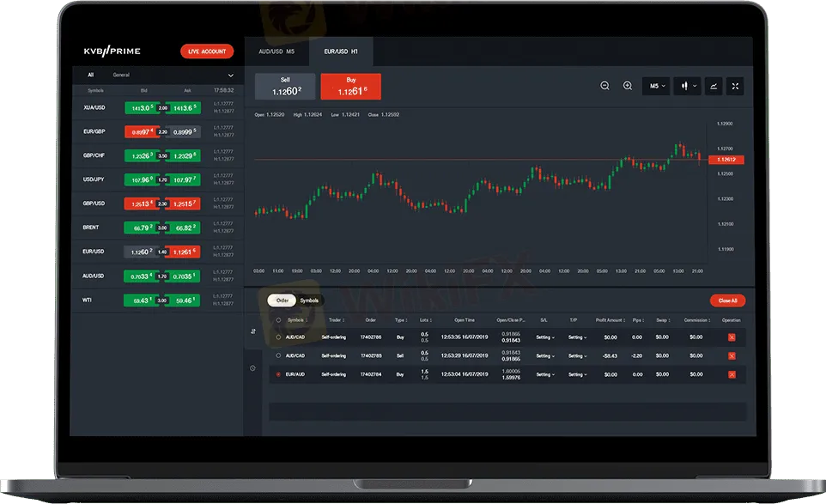Viewport: 826px width, 504px height.
Task: Click the zoom out magnifier icon
Action: [604, 86]
